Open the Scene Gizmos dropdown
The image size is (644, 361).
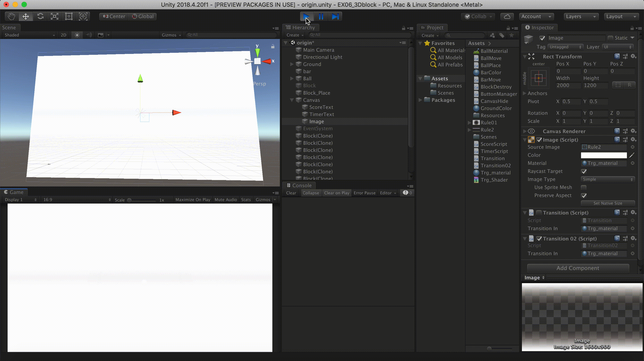[x=171, y=35]
